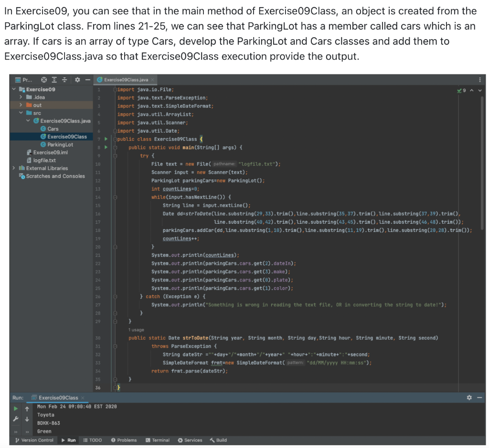Expand all nodes in the Project tree
Screen dimensions: 489x448
coord(54,80)
